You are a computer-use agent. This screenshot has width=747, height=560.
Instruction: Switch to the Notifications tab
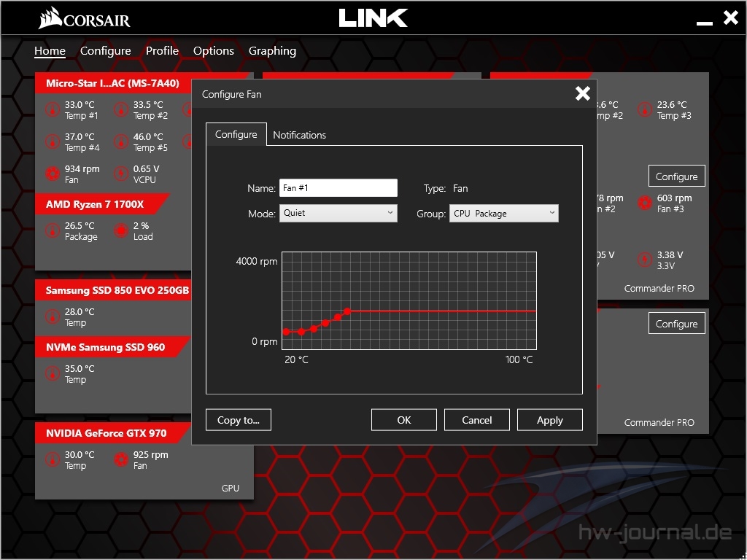click(x=299, y=135)
